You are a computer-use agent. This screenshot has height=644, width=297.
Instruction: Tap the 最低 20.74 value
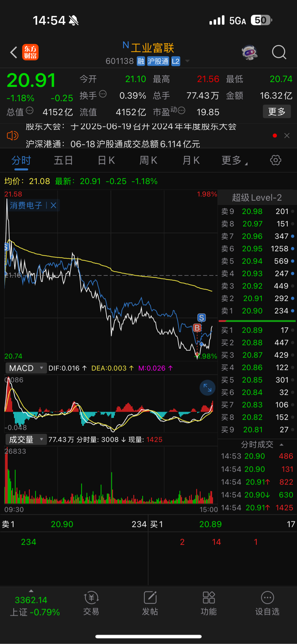tap(281, 79)
